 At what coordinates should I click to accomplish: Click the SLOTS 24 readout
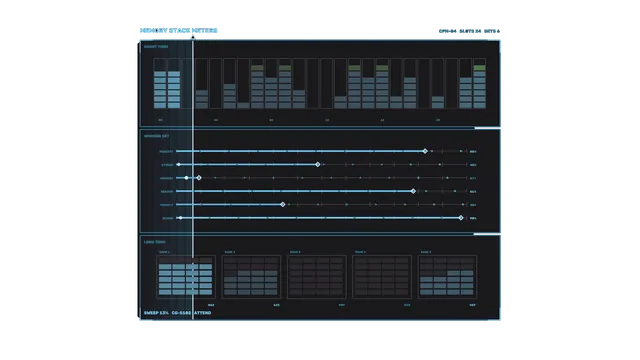(470, 31)
